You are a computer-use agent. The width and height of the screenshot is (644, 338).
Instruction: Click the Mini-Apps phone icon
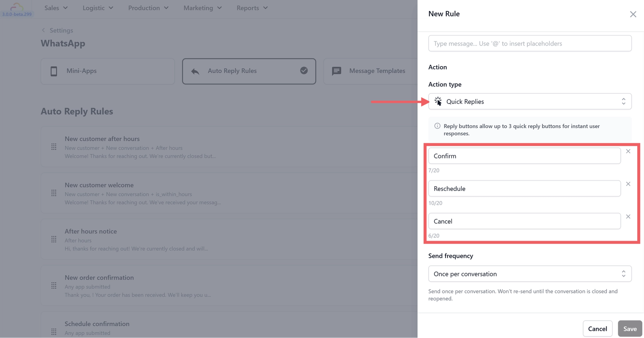(x=54, y=71)
